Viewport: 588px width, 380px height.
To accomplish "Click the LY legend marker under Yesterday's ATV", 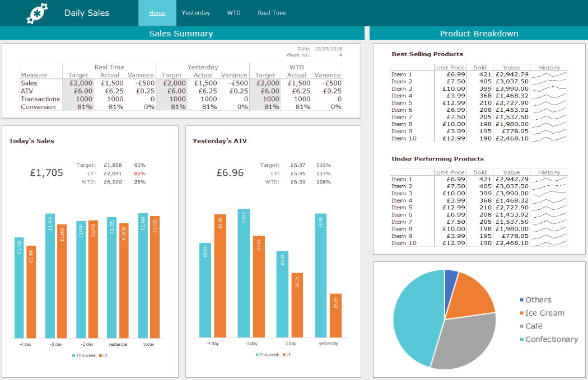I will [284, 355].
